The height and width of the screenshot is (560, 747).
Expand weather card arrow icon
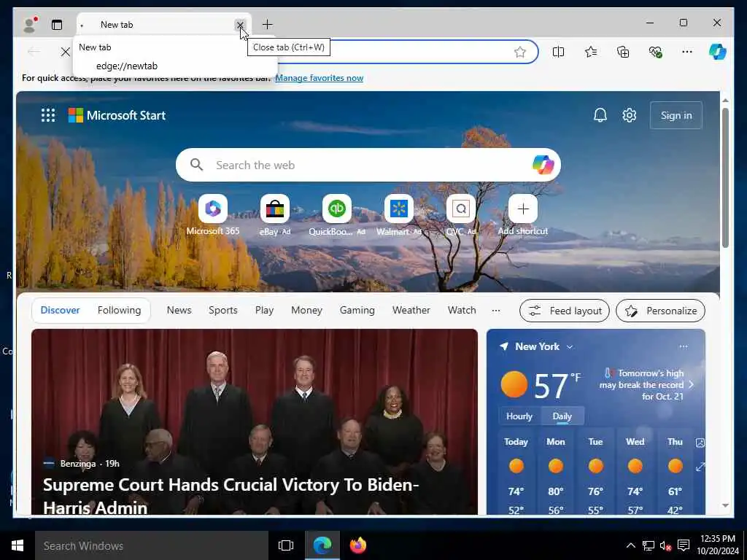click(x=700, y=467)
